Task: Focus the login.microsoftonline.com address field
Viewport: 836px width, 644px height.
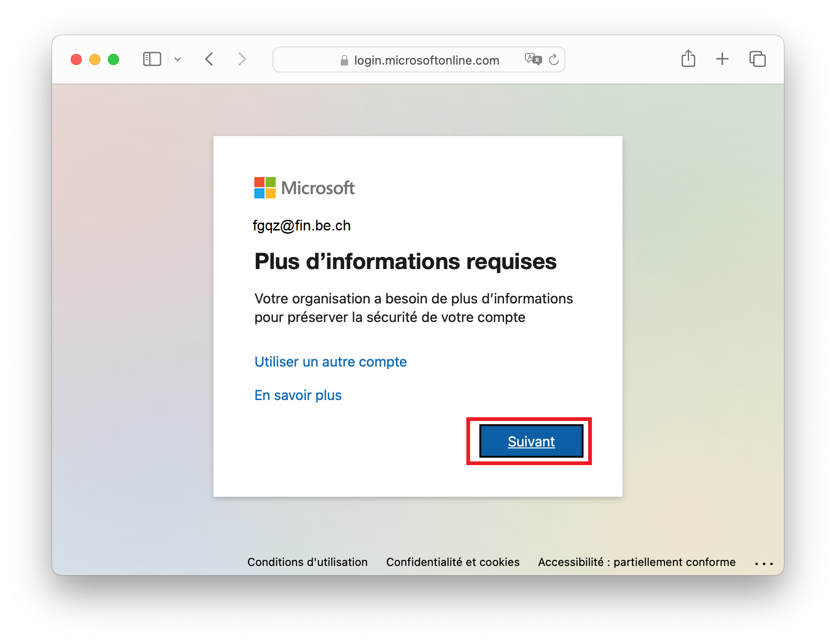Action: [x=419, y=59]
